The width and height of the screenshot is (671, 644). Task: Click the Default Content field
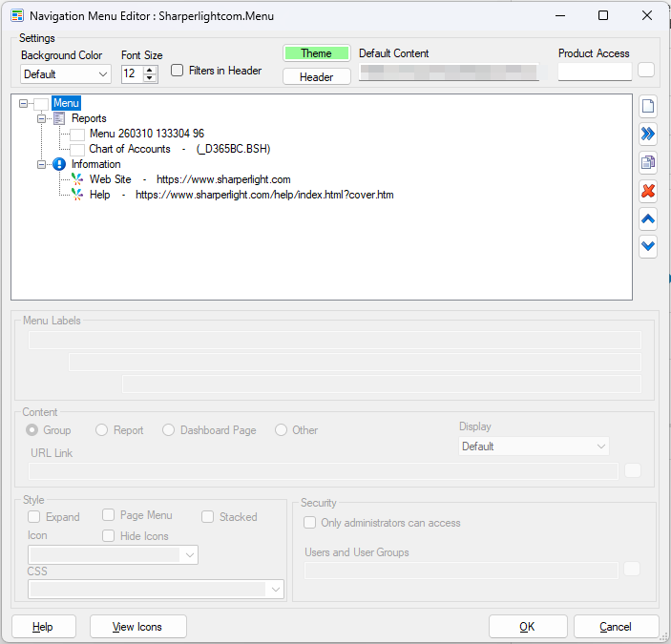[449, 72]
